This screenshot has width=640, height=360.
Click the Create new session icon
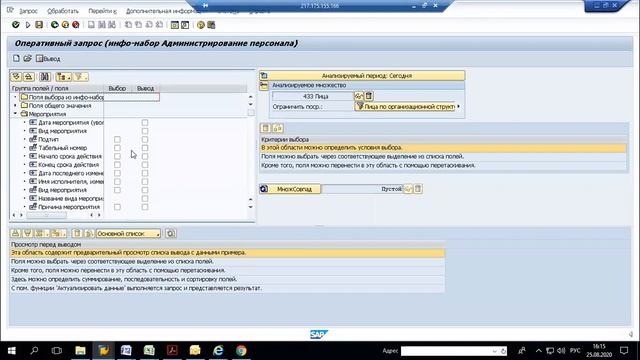(175, 25)
